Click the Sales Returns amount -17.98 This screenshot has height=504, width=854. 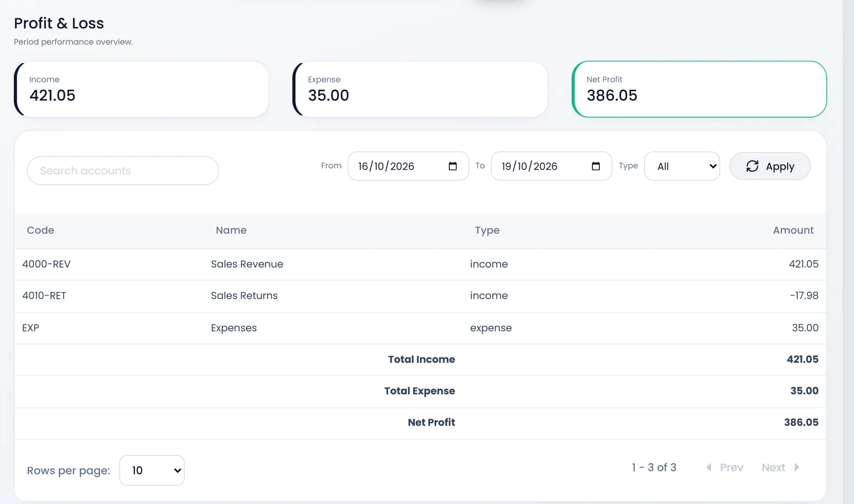point(804,295)
